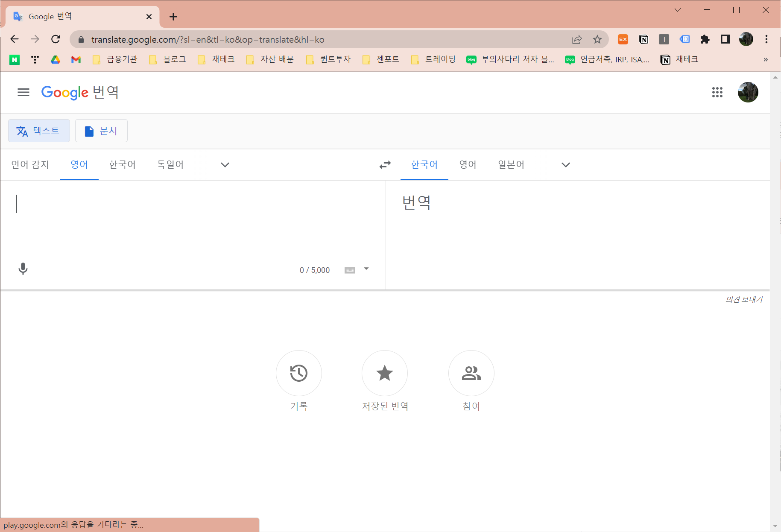Switch to 문서 document translation
This screenshot has width=781, height=532.
pyautogui.click(x=101, y=131)
